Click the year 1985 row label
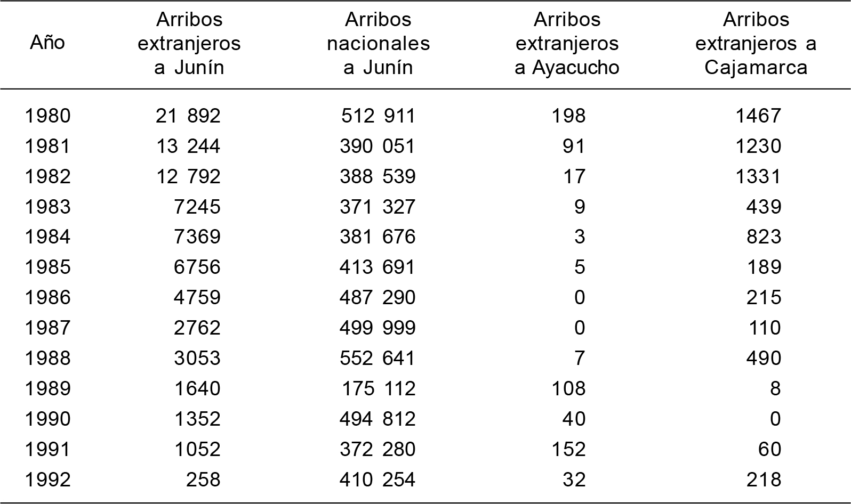The image size is (851, 504). (47, 267)
